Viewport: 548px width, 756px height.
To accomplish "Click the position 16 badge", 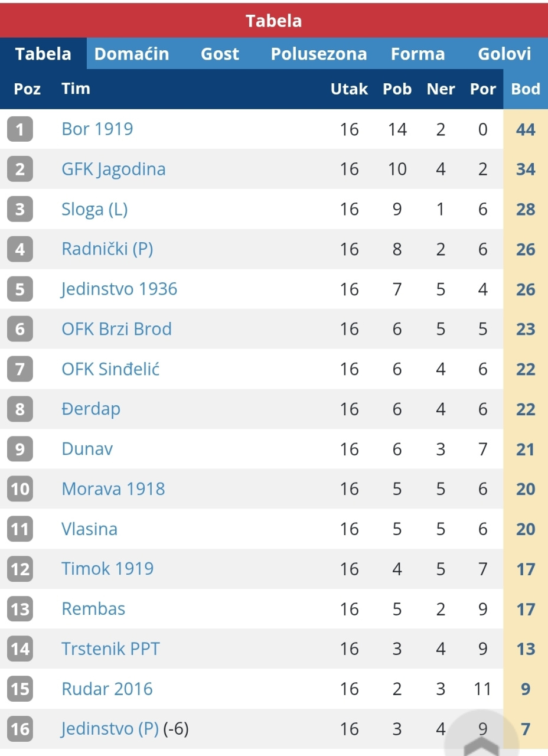I will point(20,729).
